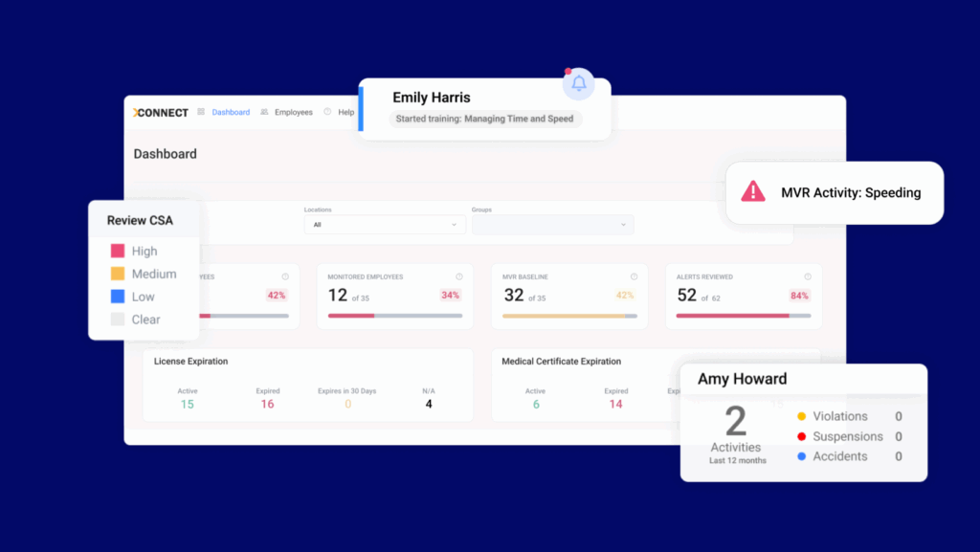Click Medical Certificate Expired value 14
The height and width of the screenshot is (552, 980).
click(615, 405)
